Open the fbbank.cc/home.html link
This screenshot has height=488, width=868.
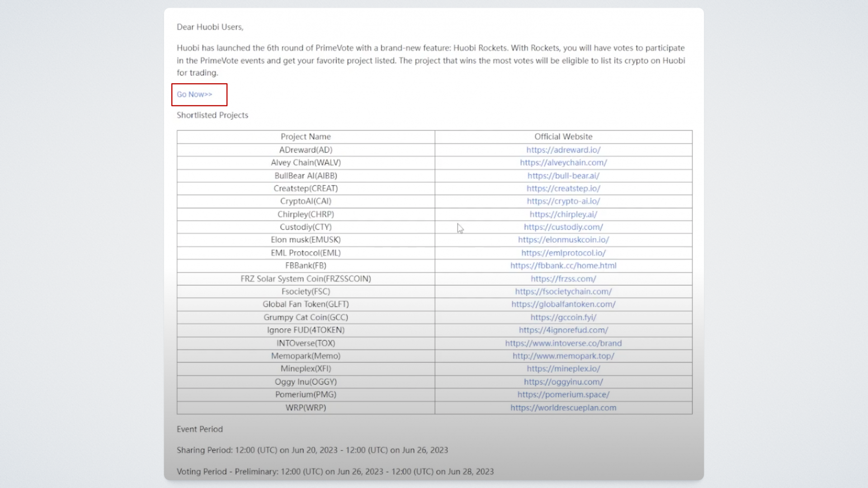563,266
